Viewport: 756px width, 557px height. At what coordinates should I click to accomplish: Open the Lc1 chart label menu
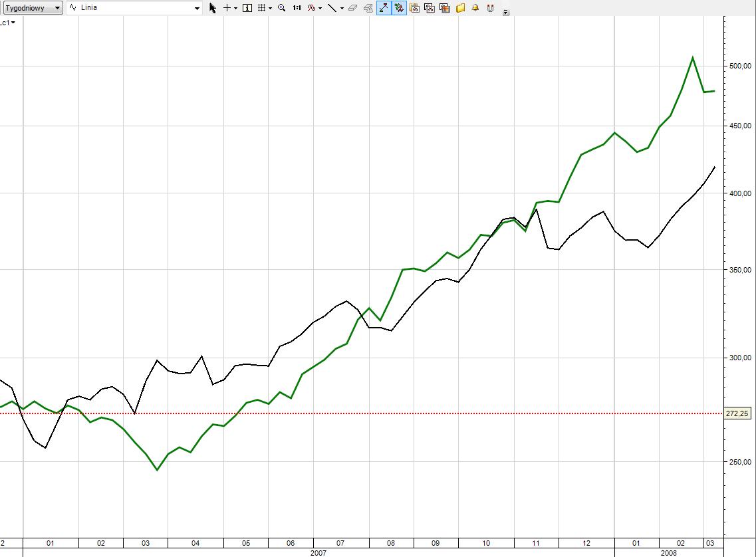point(7,22)
